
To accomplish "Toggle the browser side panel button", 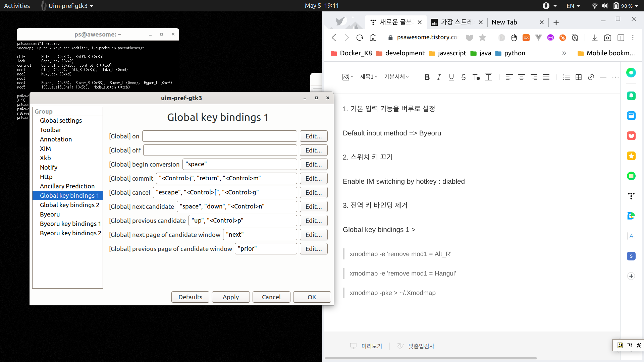I will coord(621,38).
